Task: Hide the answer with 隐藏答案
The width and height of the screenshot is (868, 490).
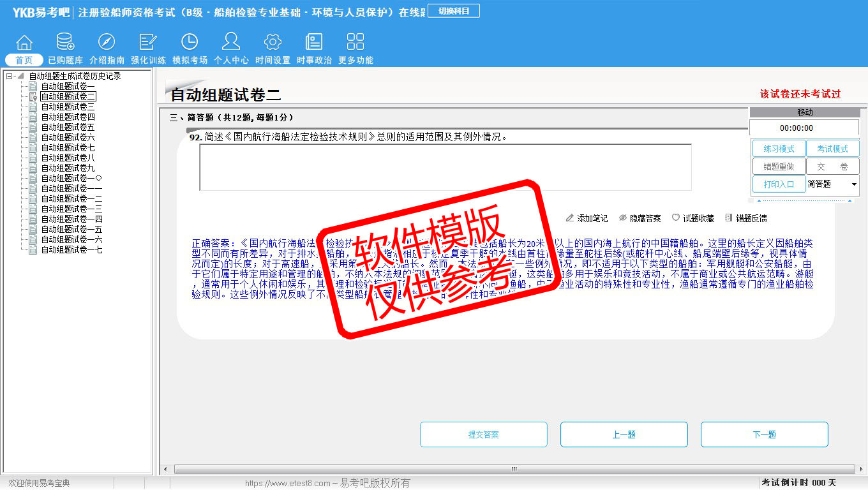Action: pyautogui.click(x=640, y=218)
